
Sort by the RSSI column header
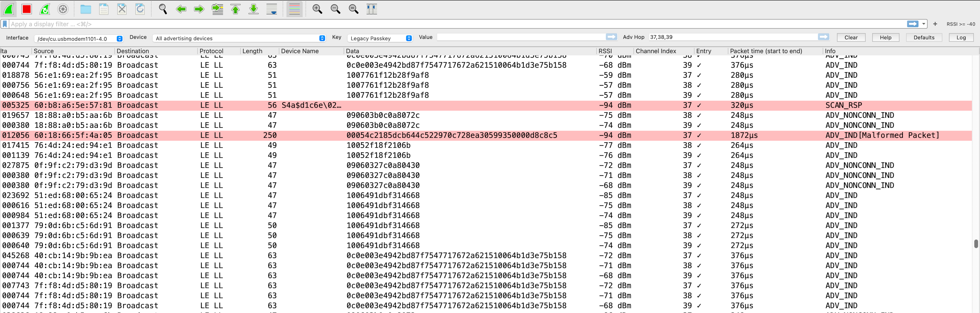point(605,51)
